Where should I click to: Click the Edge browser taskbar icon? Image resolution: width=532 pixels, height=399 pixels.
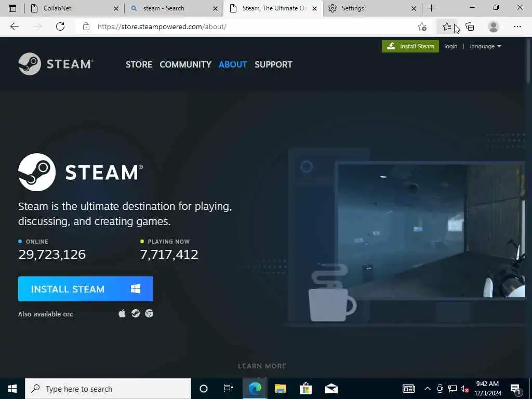pos(255,389)
